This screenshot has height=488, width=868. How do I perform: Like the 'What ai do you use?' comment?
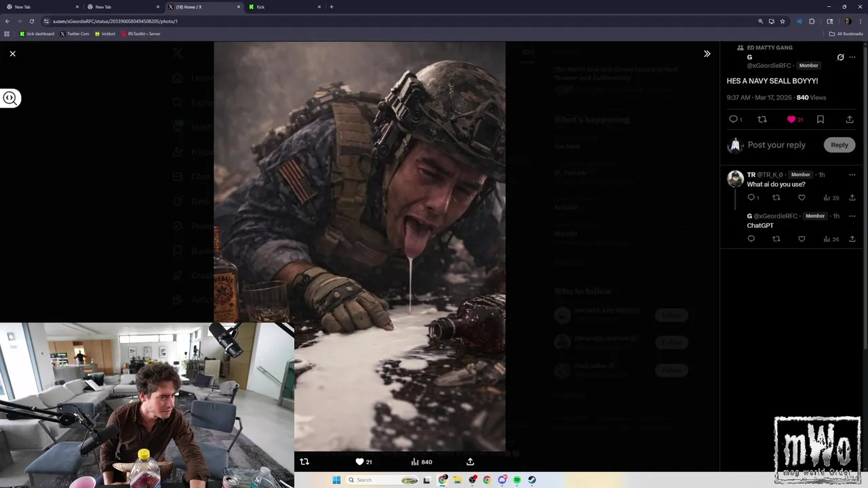[x=802, y=198]
